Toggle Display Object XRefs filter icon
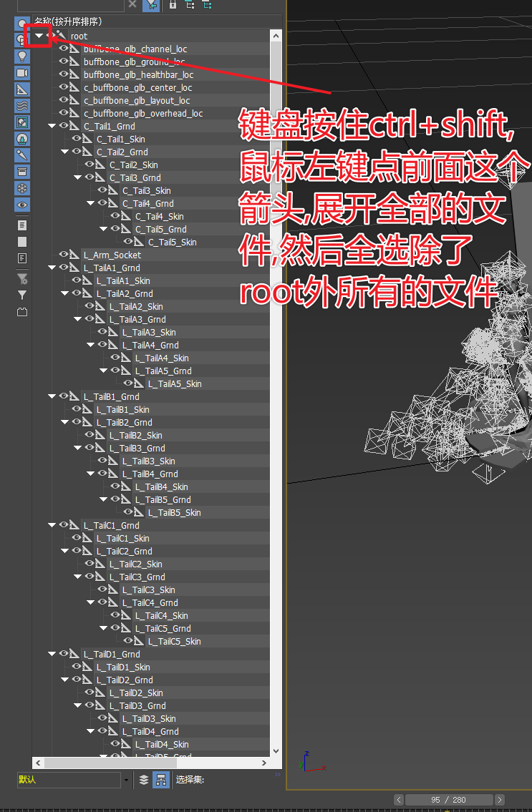The height and width of the screenshot is (812, 532). (21, 140)
